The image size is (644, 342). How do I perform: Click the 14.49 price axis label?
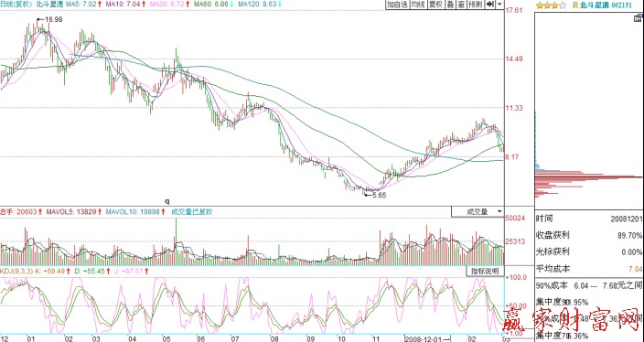(x=515, y=59)
